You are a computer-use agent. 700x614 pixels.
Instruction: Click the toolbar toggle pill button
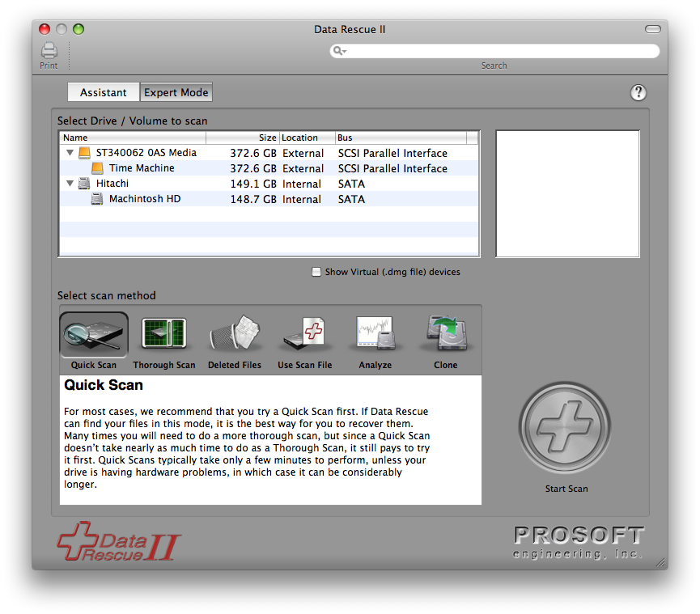click(653, 29)
